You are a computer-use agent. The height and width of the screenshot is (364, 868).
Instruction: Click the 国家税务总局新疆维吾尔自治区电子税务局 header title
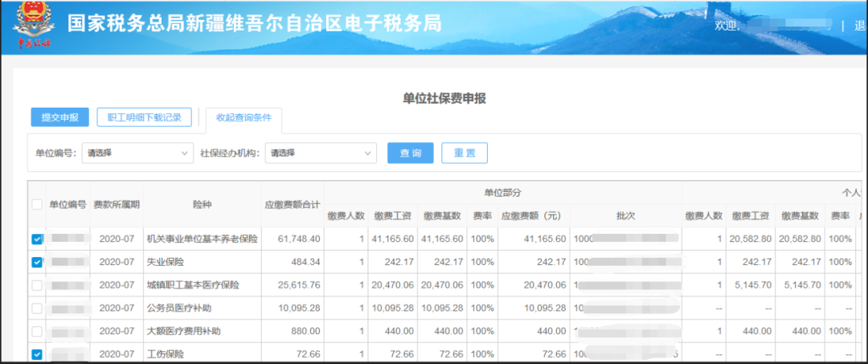point(255,23)
